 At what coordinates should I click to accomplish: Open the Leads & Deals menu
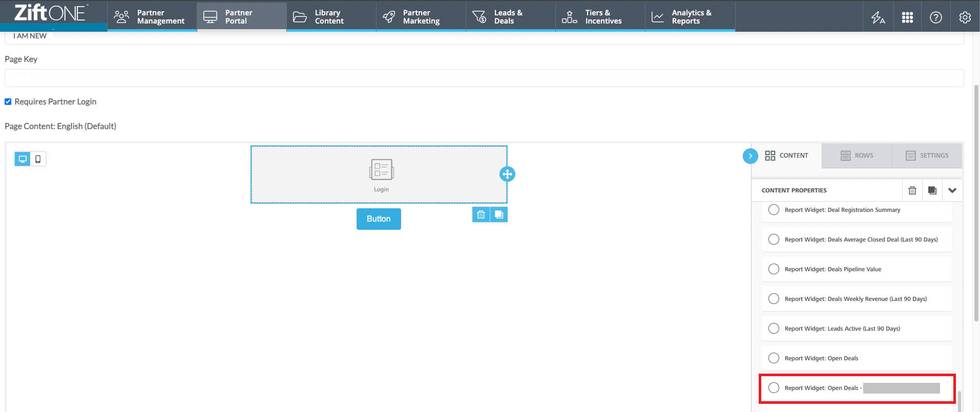pyautogui.click(x=511, y=16)
